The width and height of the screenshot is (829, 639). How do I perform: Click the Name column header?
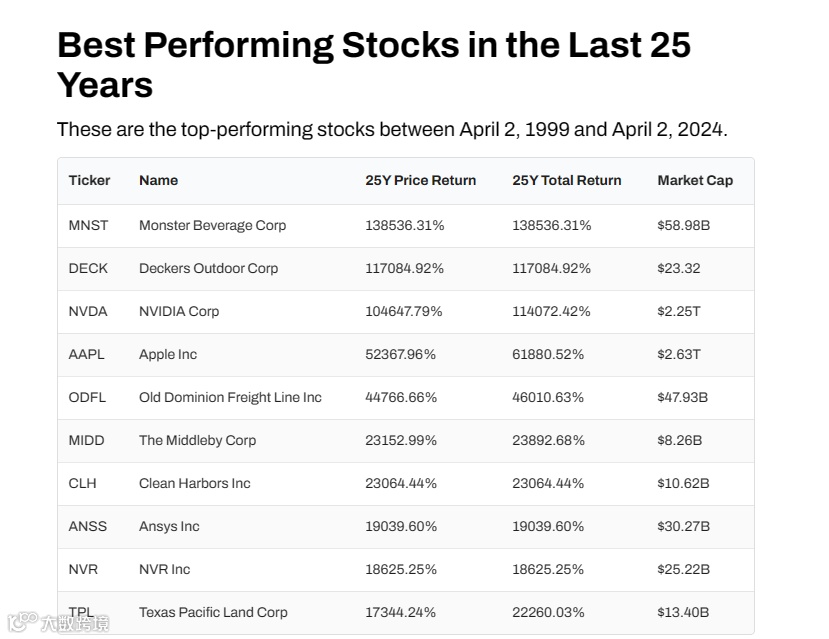[x=158, y=181]
